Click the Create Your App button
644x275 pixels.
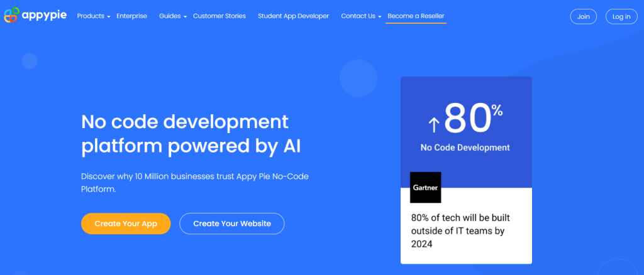[126, 224]
